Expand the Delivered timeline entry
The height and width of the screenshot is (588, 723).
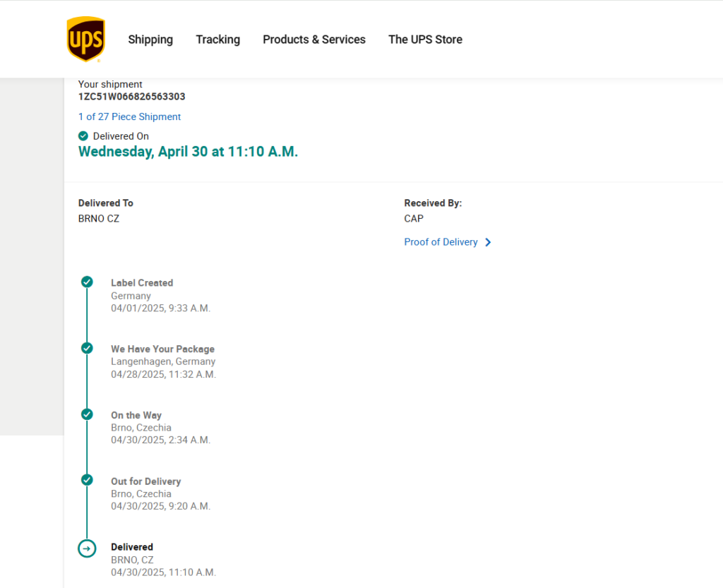pyautogui.click(x=131, y=546)
